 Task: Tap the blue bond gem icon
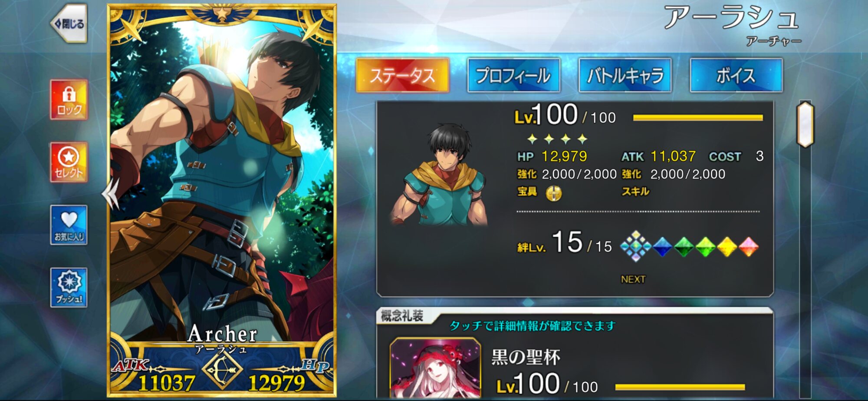662,247
